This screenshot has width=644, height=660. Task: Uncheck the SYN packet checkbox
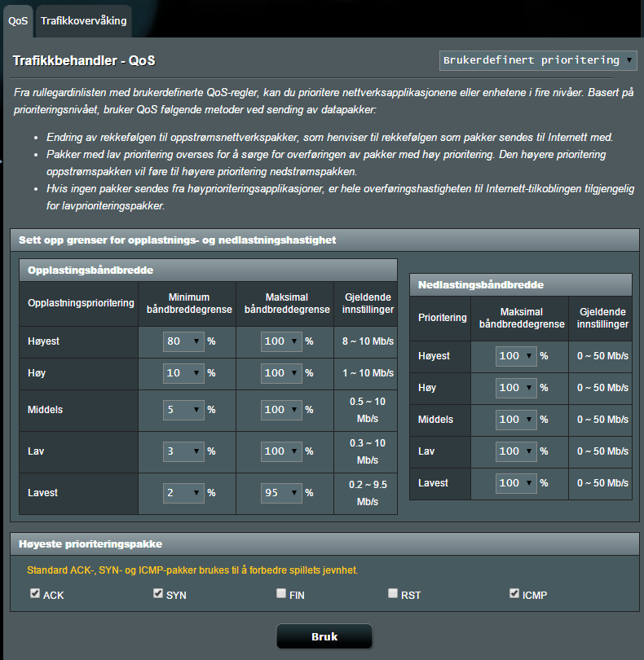pyautogui.click(x=158, y=593)
